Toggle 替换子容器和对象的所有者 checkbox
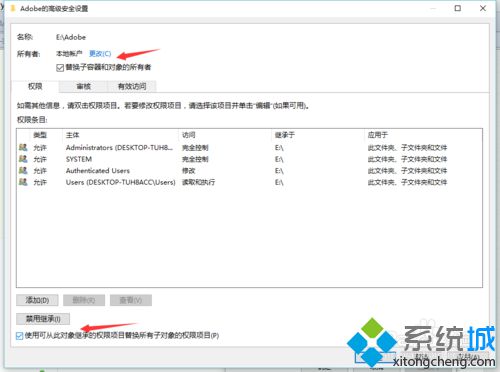The width and height of the screenshot is (500, 372). [x=60, y=68]
